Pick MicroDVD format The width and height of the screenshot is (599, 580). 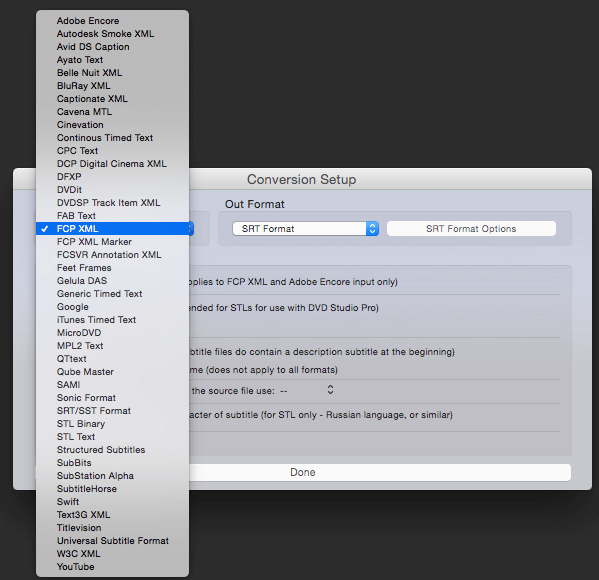click(112, 332)
